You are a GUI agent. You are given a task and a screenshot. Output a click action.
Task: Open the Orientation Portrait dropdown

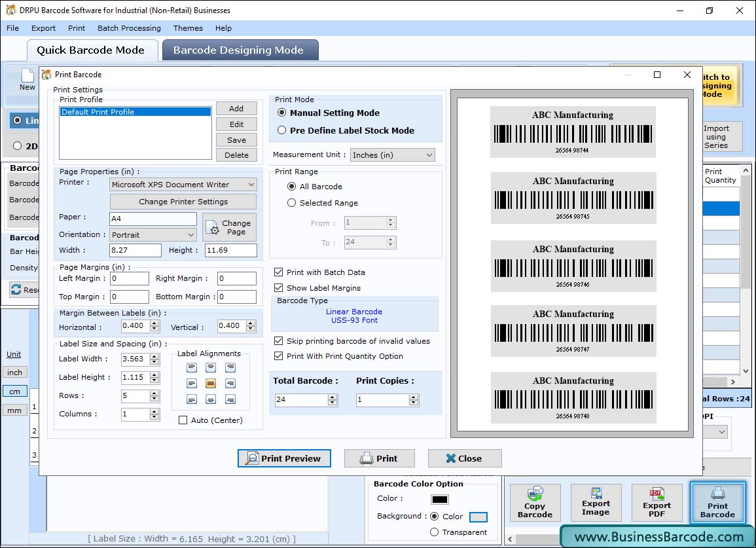coord(153,235)
